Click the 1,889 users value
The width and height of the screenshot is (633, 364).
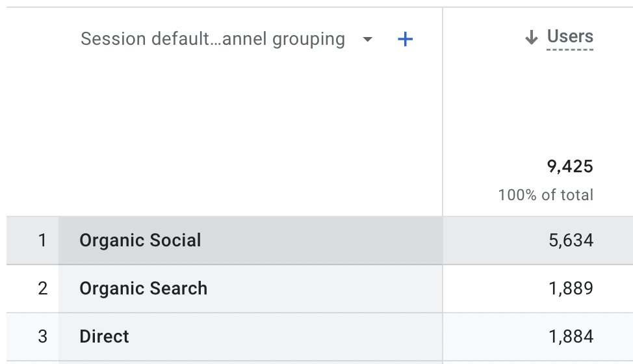pos(570,289)
